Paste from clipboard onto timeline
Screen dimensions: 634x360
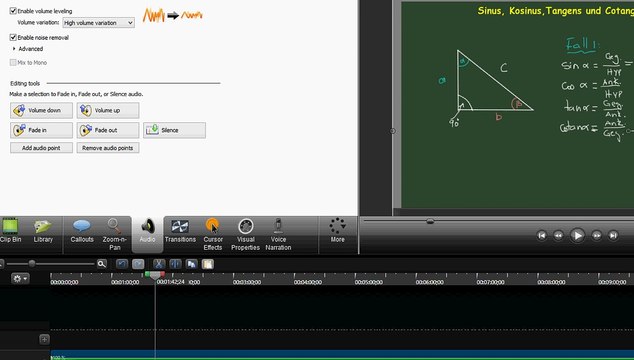coord(208,264)
